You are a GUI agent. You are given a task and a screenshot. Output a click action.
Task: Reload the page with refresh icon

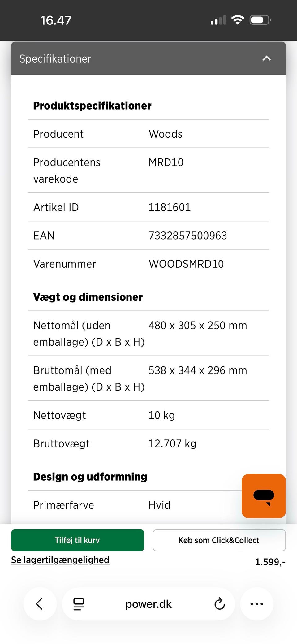pyautogui.click(x=219, y=603)
